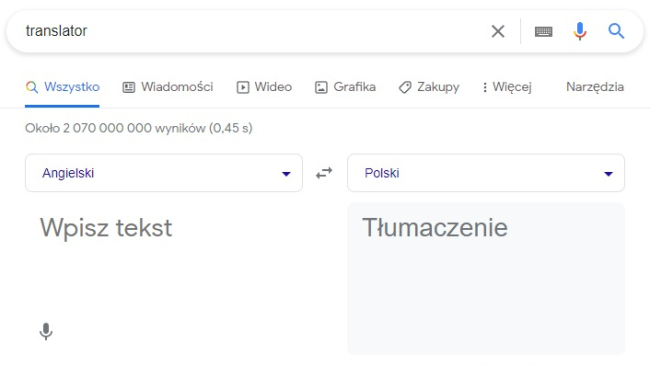This screenshot has width=650, height=366.
Task: Click the Tłumaczenie output panel
Action: (486, 279)
